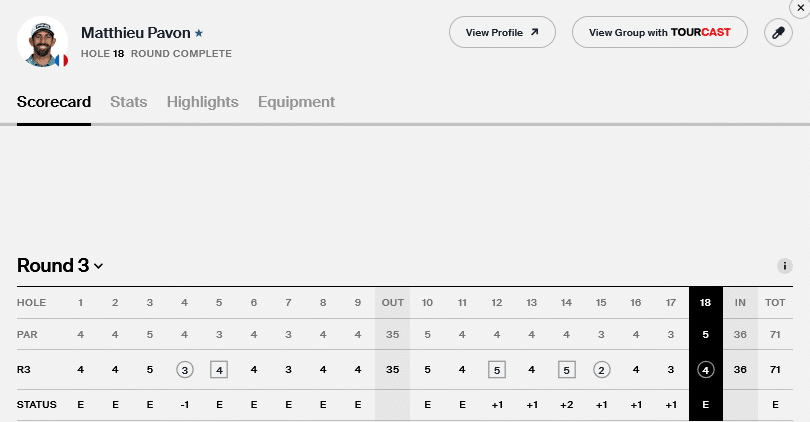Click the squared bogey on hole 5
This screenshot has height=422, width=810.
[219, 370]
